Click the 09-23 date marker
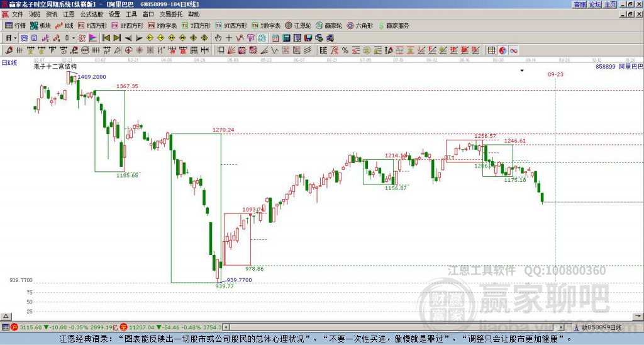644x345 pixels. pos(555,74)
